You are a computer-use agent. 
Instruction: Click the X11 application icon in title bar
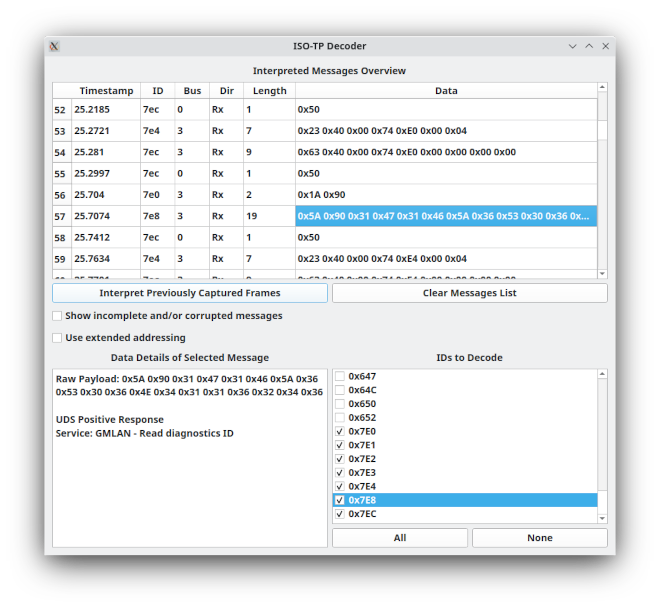[54, 46]
